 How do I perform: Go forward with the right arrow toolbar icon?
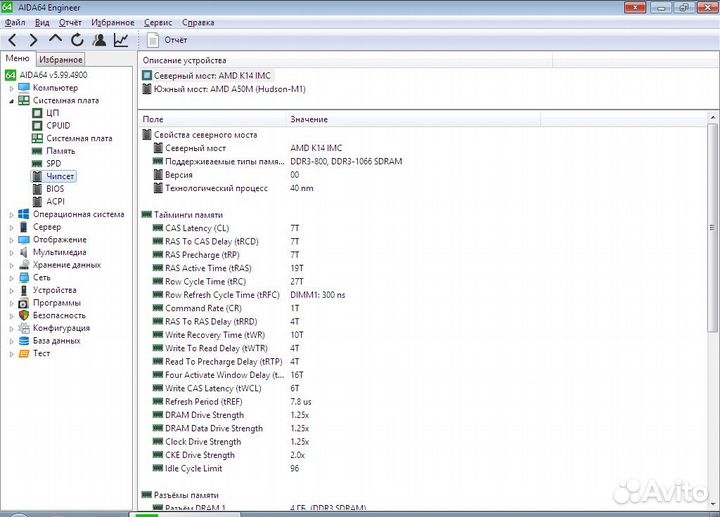tap(33, 40)
